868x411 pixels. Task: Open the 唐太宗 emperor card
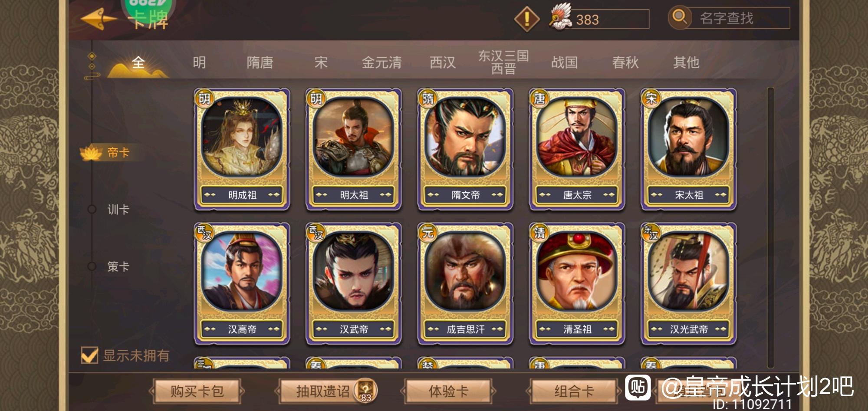point(577,149)
